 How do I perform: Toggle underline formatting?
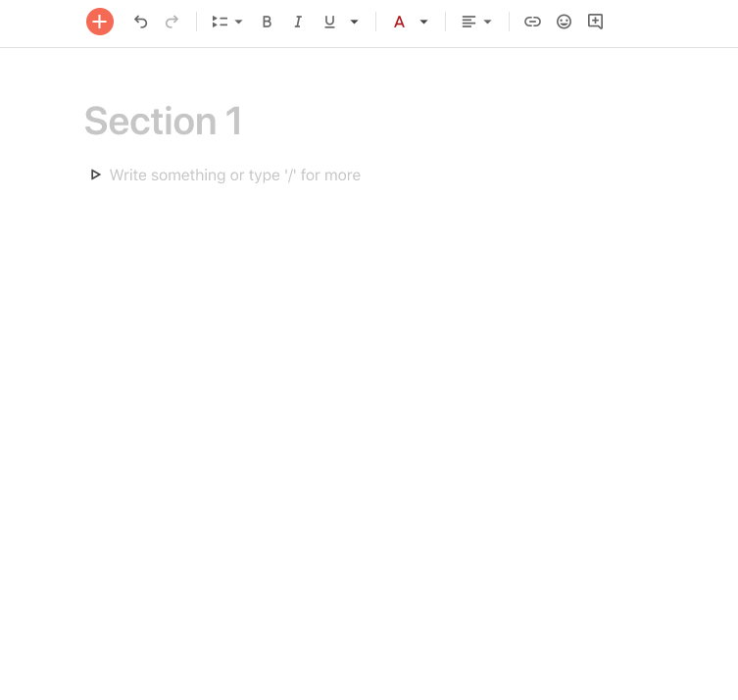pos(329,22)
